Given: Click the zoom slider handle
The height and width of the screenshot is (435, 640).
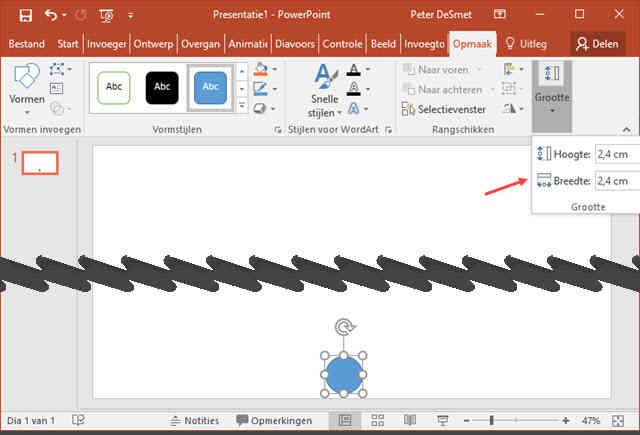Looking at the screenshot, I should [x=492, y=420].
